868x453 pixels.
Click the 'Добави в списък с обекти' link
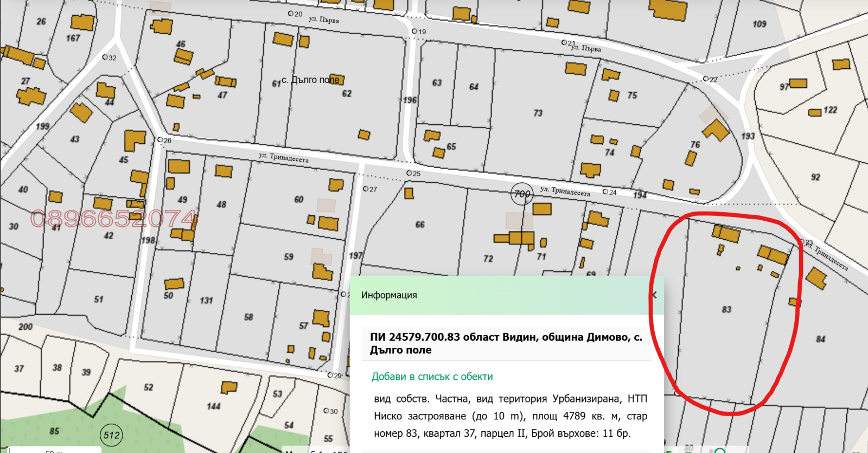click(x=432, y=377)
